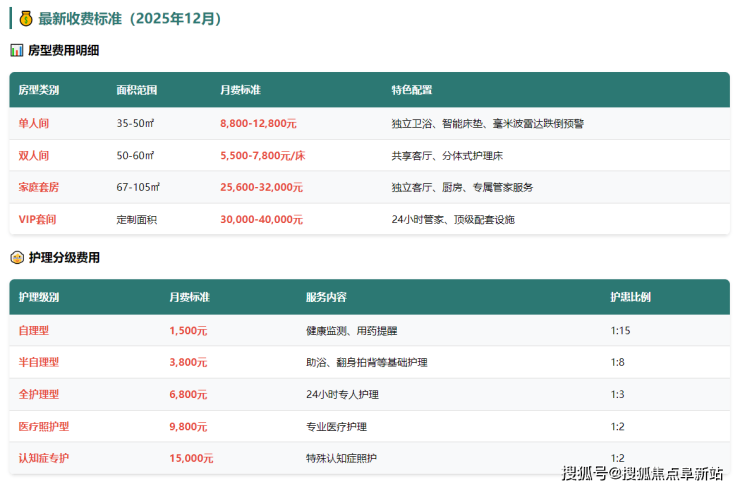Select the 双人间 room type

(34, 155)
